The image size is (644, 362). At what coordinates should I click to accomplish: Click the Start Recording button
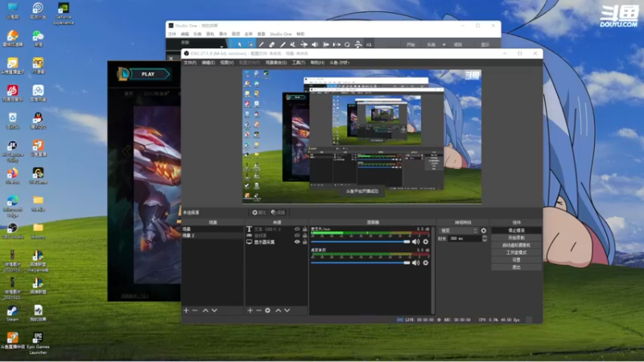(x=516, y=238)
